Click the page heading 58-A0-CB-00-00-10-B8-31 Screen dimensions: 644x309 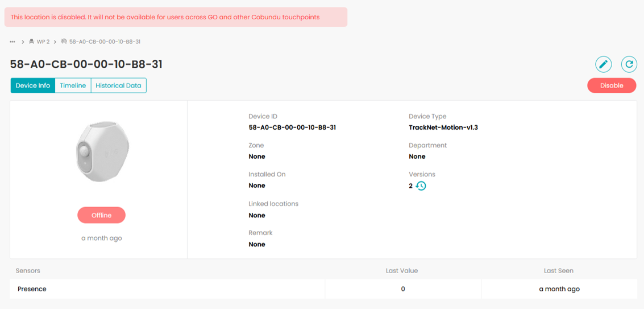[x=86, y=65]
